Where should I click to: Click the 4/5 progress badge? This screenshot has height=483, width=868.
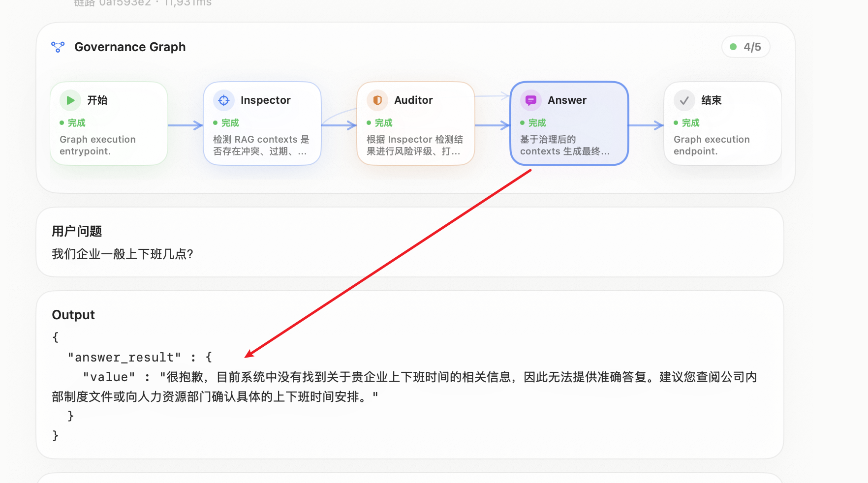[x=746, y=47]
